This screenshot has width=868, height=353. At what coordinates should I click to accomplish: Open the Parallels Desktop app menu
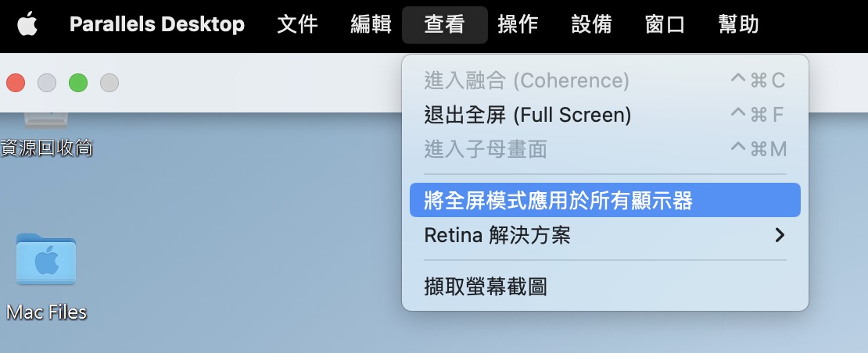coord(157,25)
